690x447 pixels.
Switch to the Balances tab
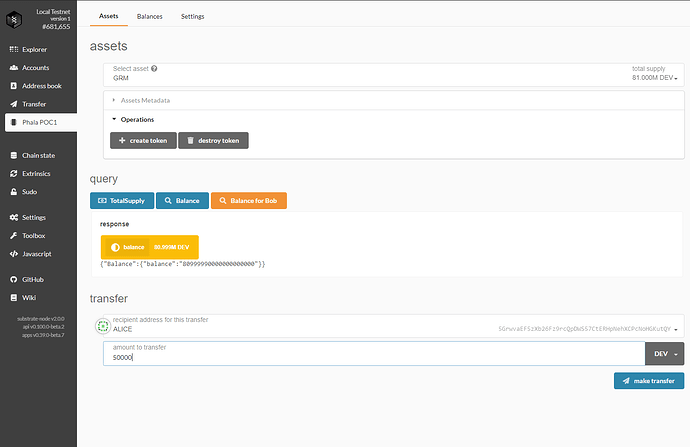click(x=150, y=16)
